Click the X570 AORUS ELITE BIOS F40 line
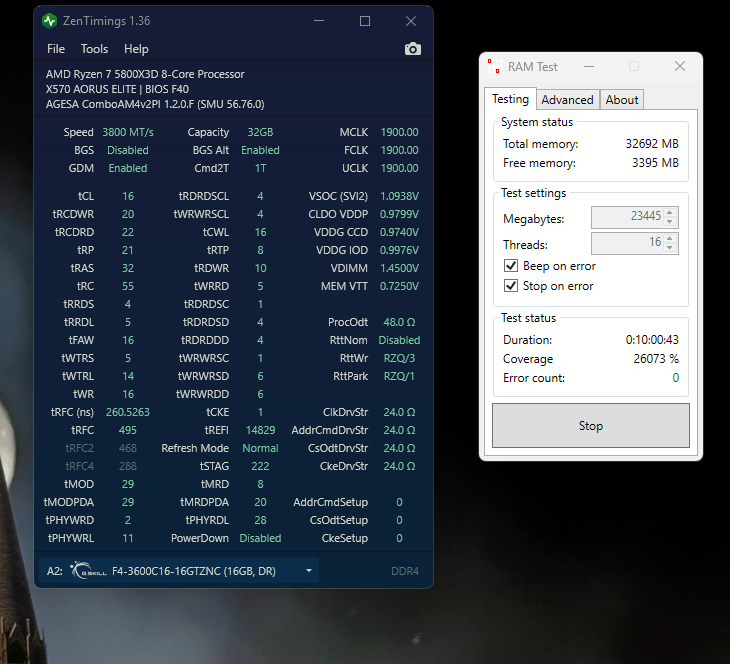Screen dimensions: 730x664 [x=117, y=89]
